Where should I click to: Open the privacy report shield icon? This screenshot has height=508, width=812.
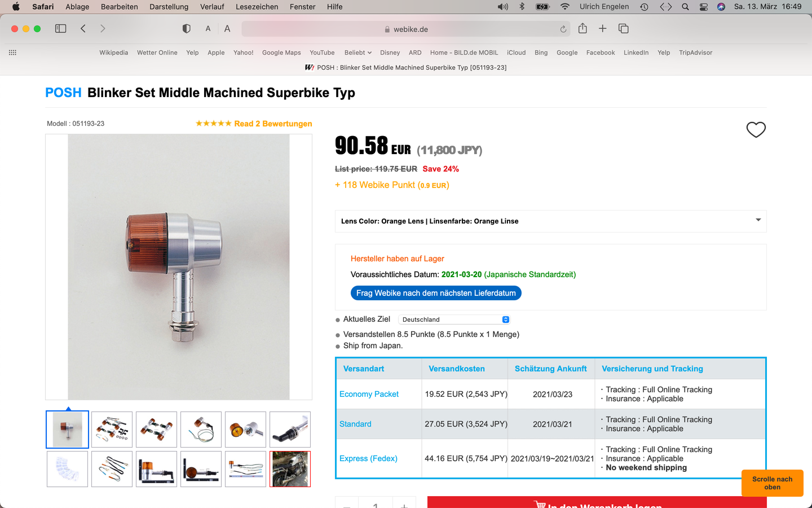pos(187,29)
